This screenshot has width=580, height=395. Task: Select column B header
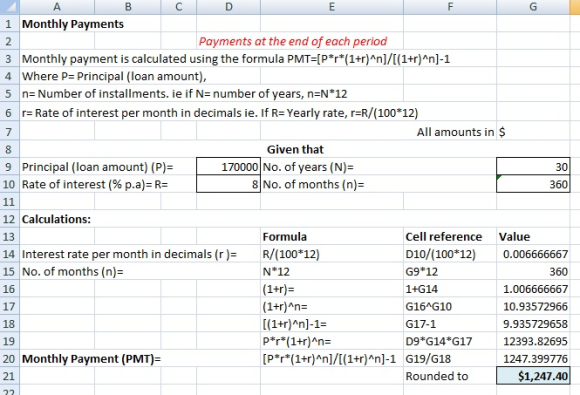(128, 7)
